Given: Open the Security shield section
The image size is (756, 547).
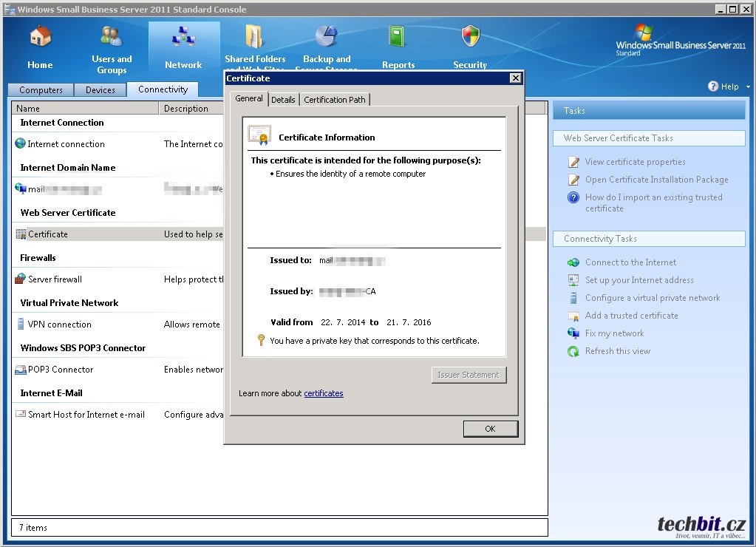Looking at the screenshot, I should tap(470, 47).
